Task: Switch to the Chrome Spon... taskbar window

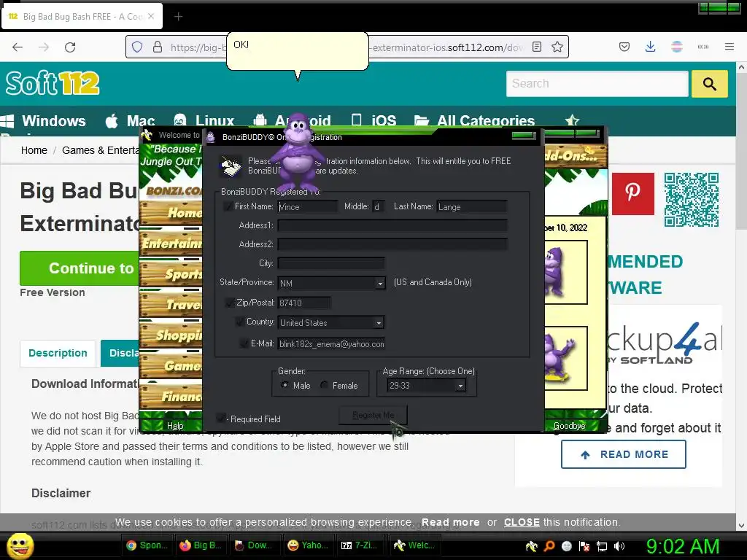Action: [x=147, y=545]
